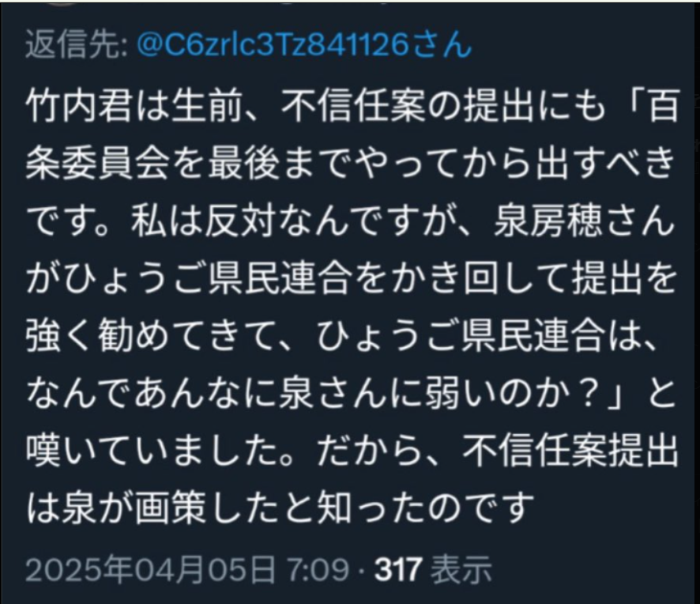Click the ending phrase 知ったのです

tap(426, 508)
